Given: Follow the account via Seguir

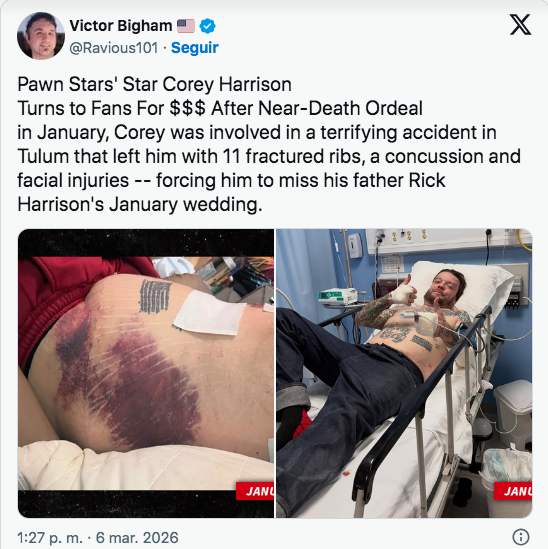Looking at the screenshot, I should pos(195,48).
